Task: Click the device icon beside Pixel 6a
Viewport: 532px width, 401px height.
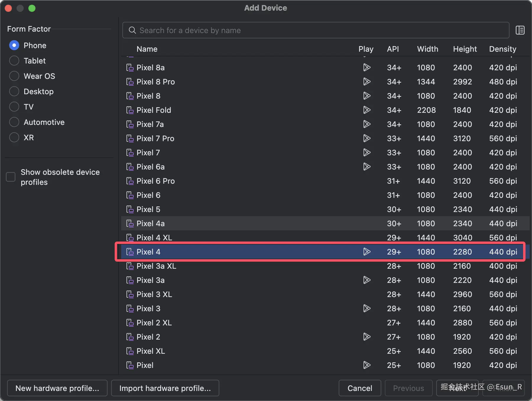Action: tap(130, 167)
